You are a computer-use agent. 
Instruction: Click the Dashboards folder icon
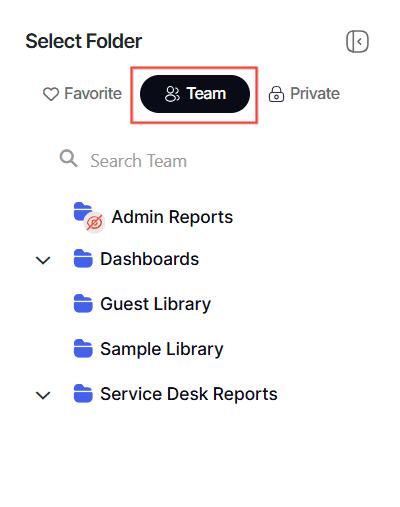(83, 258)
